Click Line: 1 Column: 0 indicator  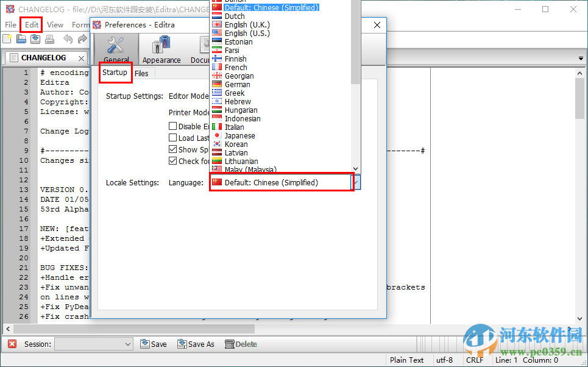pos(526,360)
